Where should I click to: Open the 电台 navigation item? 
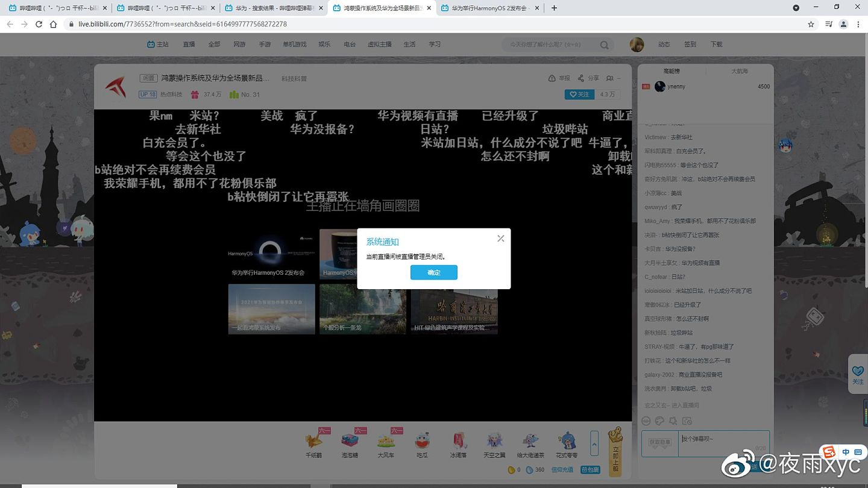(350, 45)
